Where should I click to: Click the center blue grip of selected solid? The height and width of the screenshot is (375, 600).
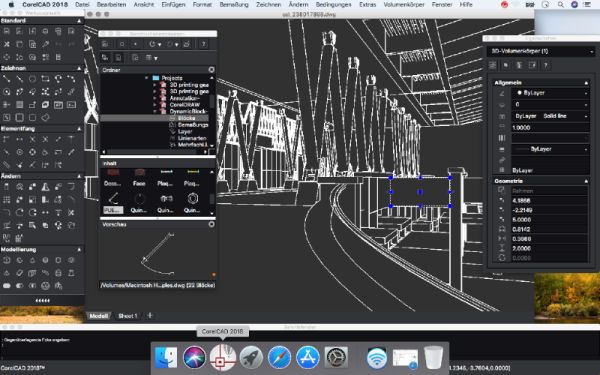click(x=420, y=192)
